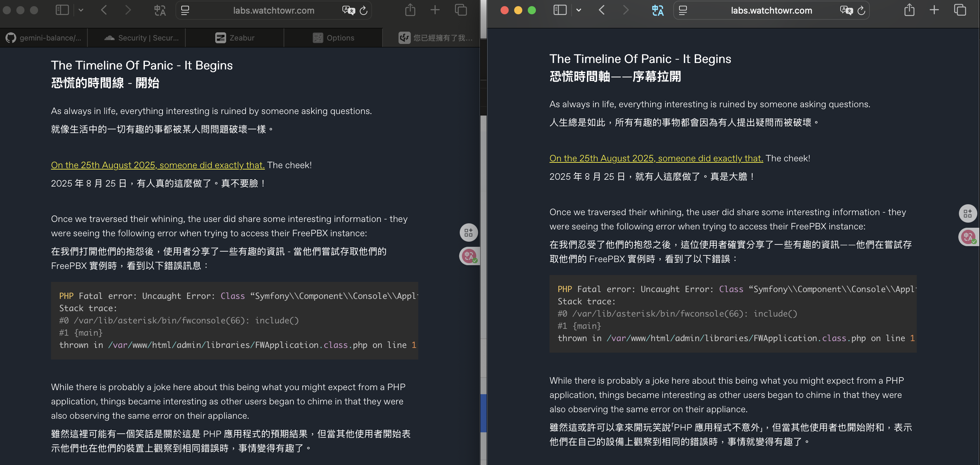The image size is (980, 465).
Task: Open the 25th August 2025 link on right
Action: (656, 158)
